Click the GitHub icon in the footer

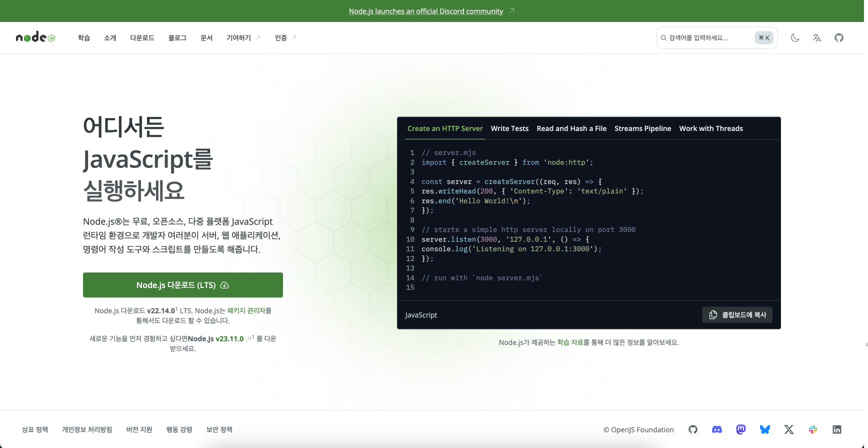pyautogui.click(x=693, y=429)
